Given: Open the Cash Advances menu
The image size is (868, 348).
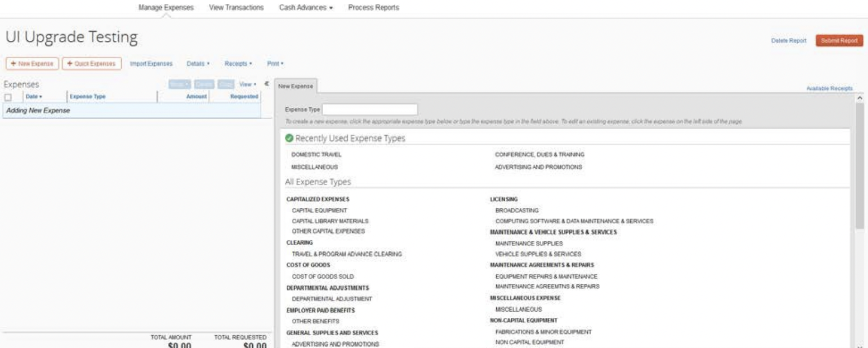Looking at the screenshot, I should 305,7.
